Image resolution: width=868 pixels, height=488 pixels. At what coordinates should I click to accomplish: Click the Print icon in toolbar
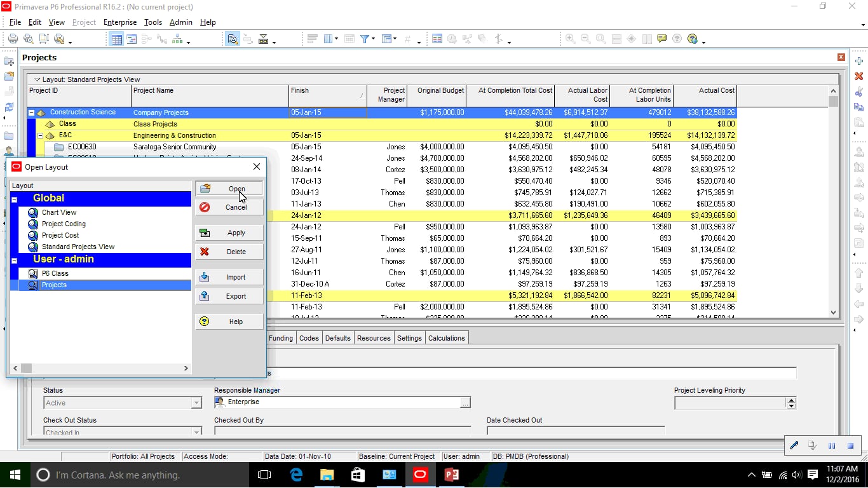(13, 39)
